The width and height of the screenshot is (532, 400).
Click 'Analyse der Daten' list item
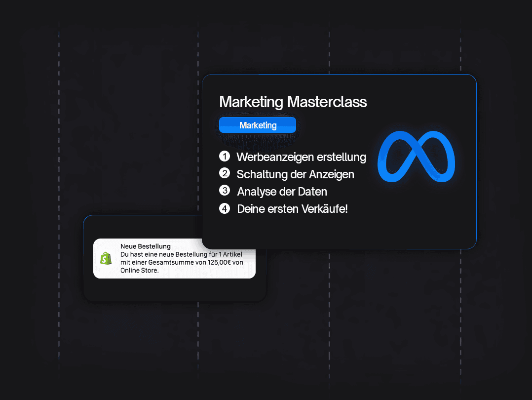[282, 192]
